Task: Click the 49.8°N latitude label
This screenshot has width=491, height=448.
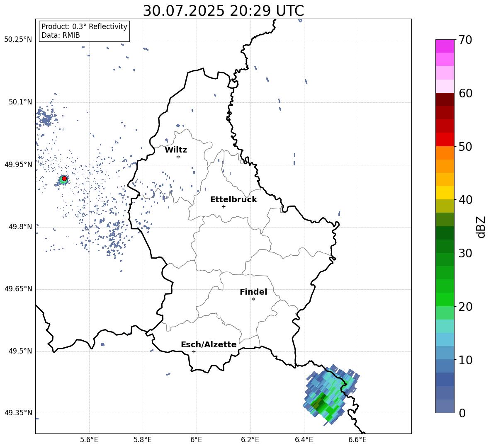Action: click(20, 227)
